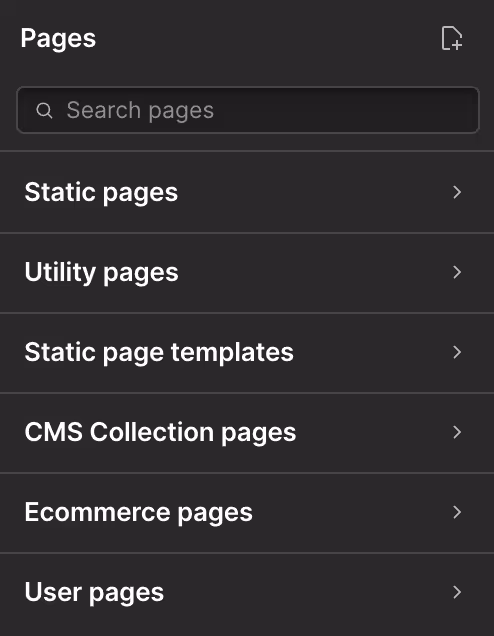
Task: Open the word 'templates' in Static page templates
Action: coord(232,352)
